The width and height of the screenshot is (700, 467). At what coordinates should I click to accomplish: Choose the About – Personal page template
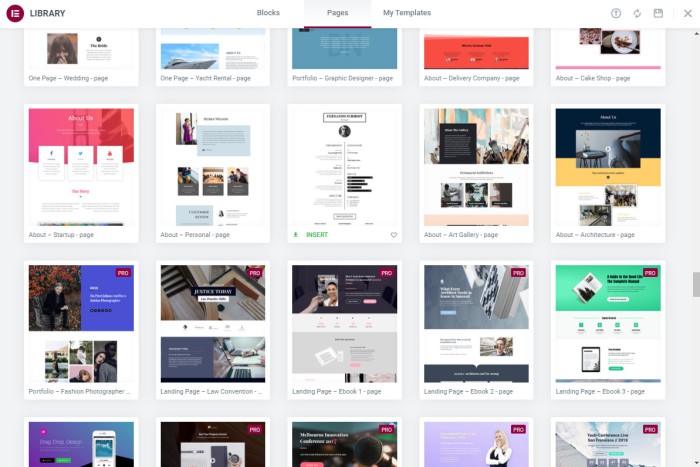tap(212, 166)
